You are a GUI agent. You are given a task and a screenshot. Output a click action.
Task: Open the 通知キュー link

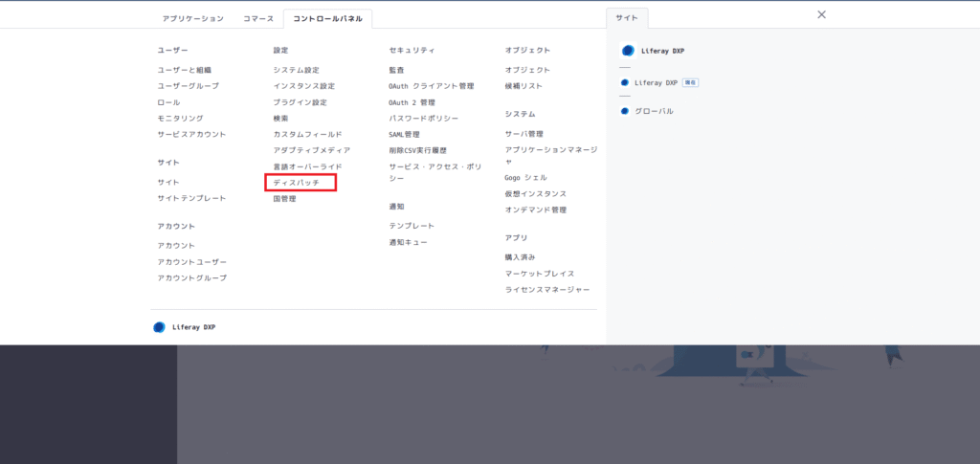click(408, 242)
